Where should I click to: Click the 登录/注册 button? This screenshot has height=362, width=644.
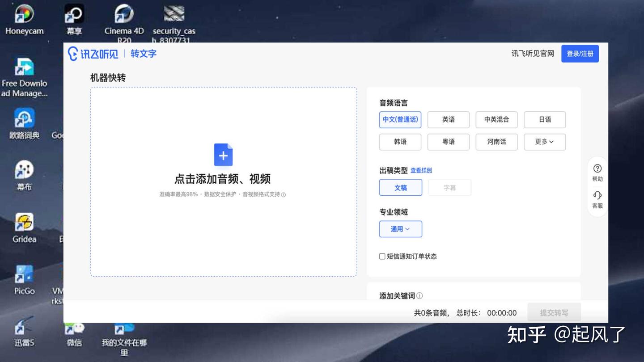pyautogui.click(x=580, y=54)
